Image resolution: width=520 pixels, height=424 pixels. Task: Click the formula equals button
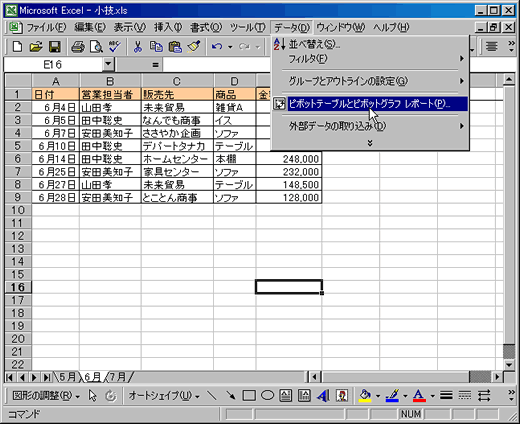[155, 64]
